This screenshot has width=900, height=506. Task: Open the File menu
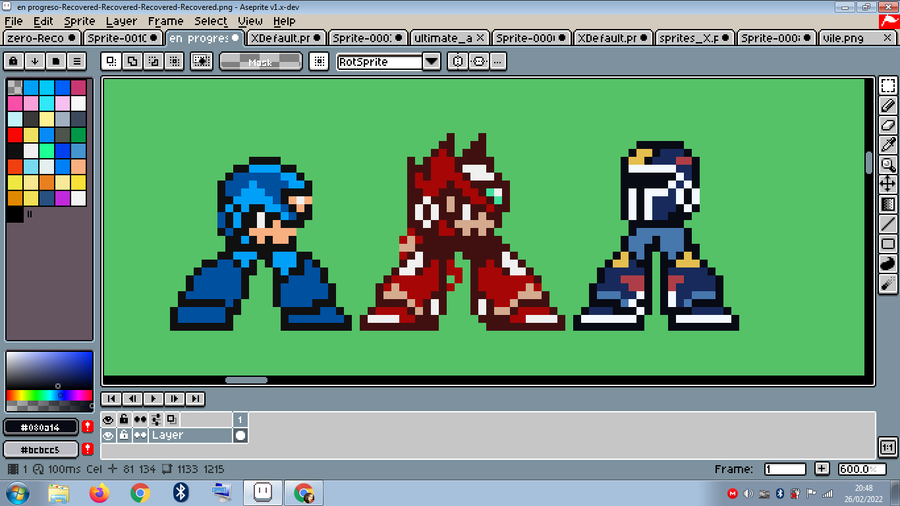13,21
